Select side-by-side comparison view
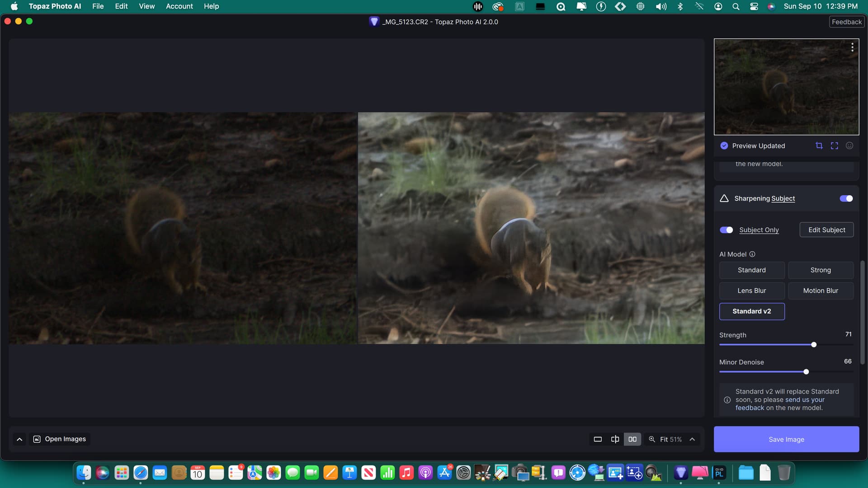Image resolution: width=868 pixels, height=488 pixels. tap(632, 439)
